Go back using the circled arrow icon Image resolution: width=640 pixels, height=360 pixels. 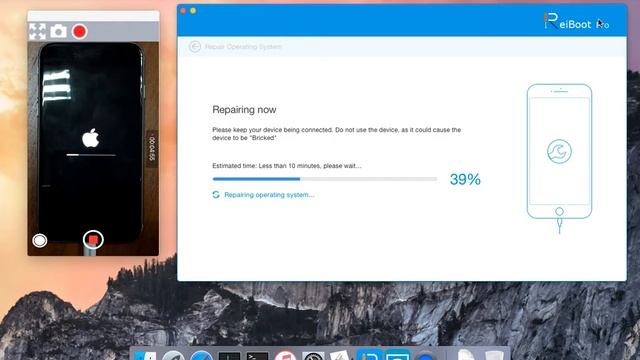tap(195, 47)
